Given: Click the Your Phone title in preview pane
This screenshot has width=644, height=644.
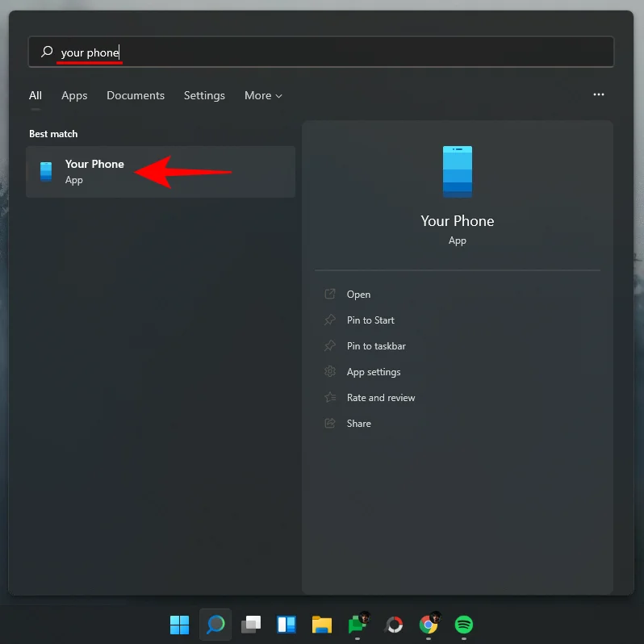Looking at the screenshot, I should pos(457,221).
